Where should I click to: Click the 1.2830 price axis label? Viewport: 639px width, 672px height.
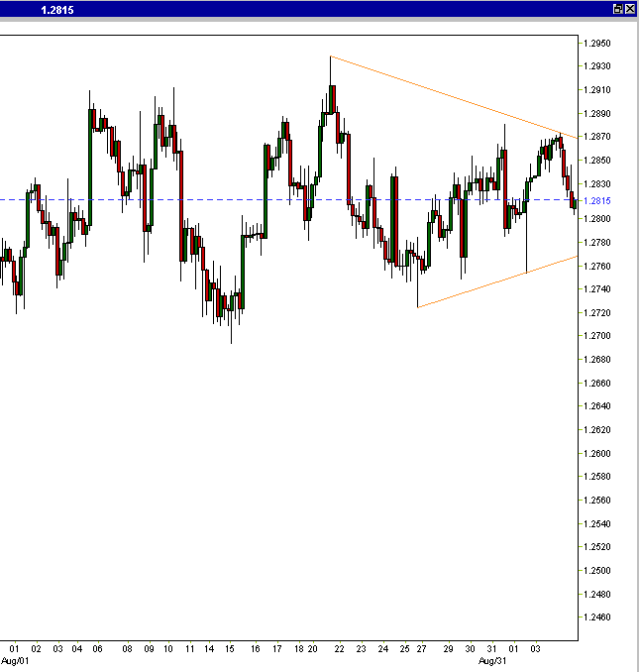click(597, 183)
